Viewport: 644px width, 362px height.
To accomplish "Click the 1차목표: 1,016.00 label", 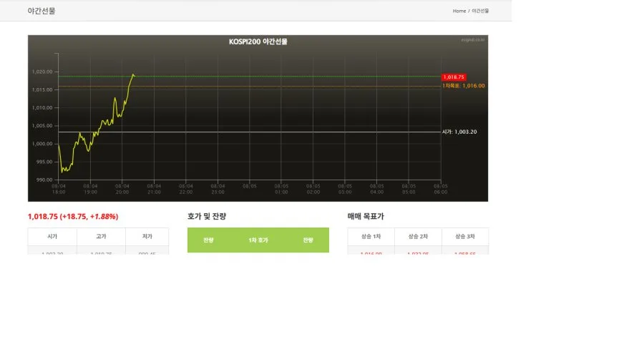I will 463,86.
